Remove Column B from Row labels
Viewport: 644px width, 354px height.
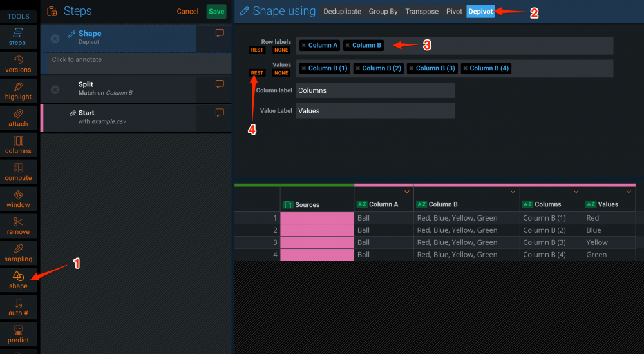click(348, 45)
